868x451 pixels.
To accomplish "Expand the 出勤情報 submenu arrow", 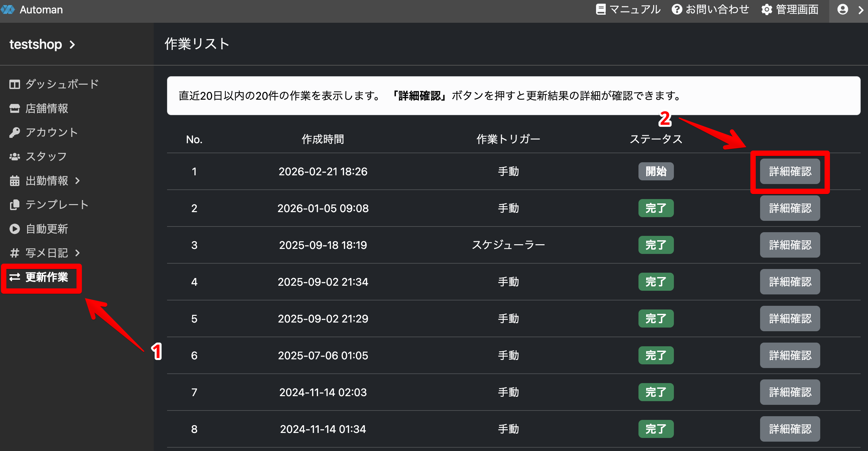I will click(x=78, y=181).
